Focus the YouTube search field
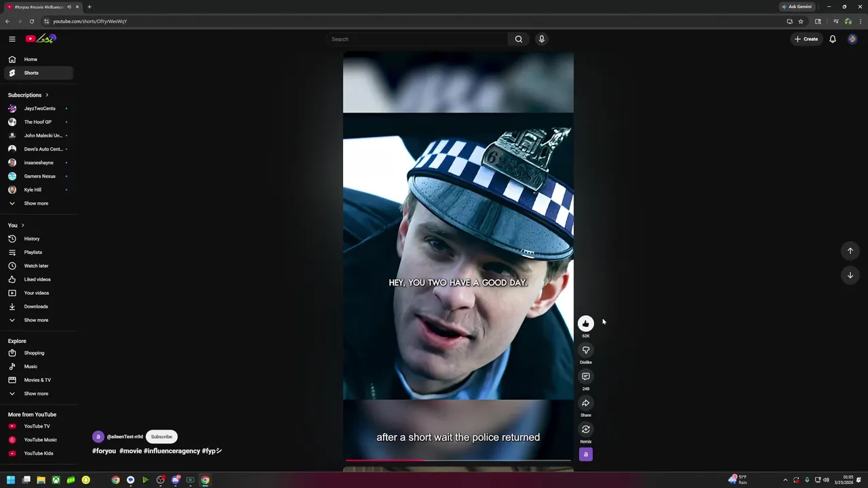The image size is (868, 488). click(417, 39)
